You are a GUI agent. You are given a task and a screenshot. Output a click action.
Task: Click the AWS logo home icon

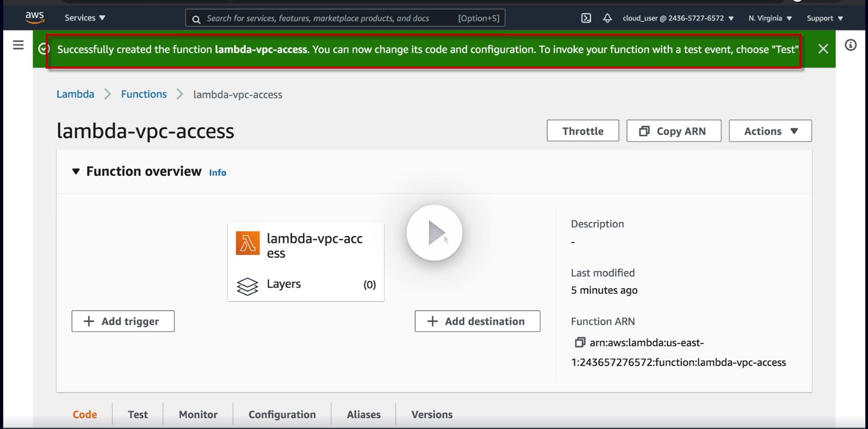(35, 17)
